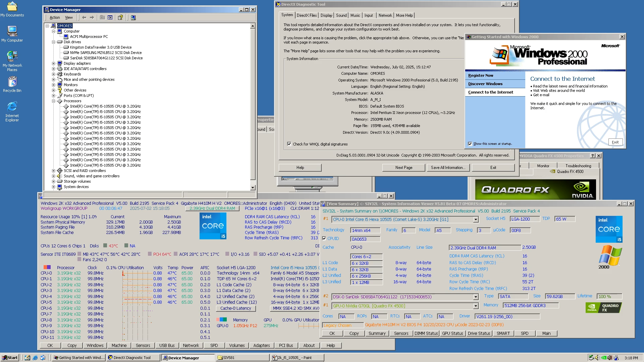Switch to the More Help tab

(404, 15)
